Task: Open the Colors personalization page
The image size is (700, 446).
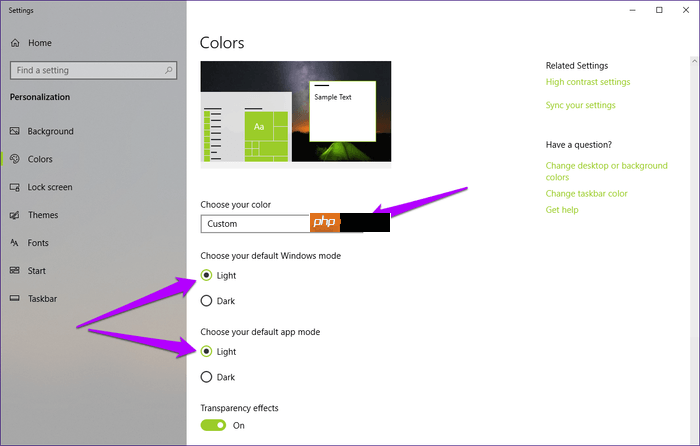Action: coord(40,159)
